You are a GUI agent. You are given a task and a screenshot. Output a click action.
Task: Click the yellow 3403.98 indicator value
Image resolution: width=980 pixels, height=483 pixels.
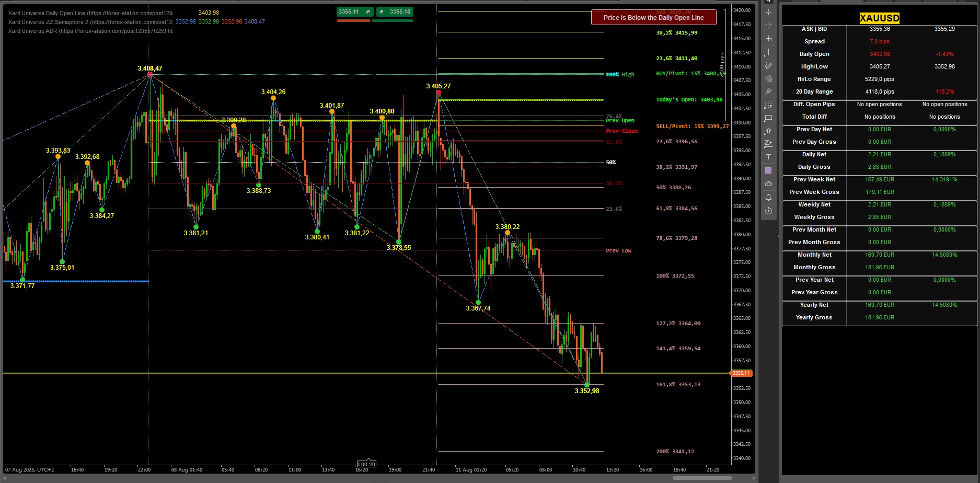click(209, 13)
